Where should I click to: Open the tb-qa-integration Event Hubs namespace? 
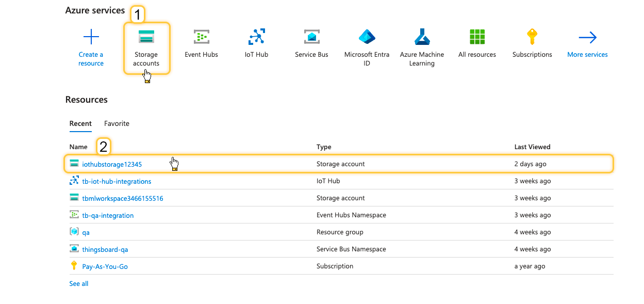(x=108, y=215)
